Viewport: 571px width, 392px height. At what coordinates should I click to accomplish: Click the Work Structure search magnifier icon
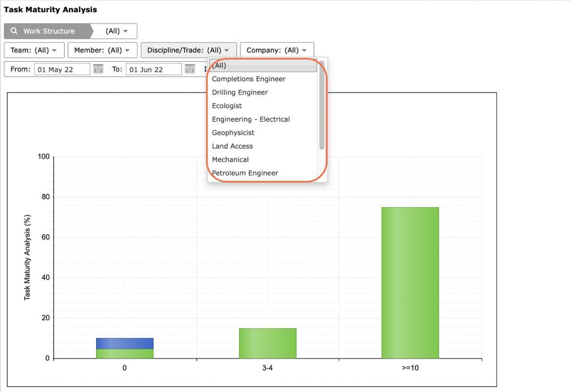coord(14,31)
